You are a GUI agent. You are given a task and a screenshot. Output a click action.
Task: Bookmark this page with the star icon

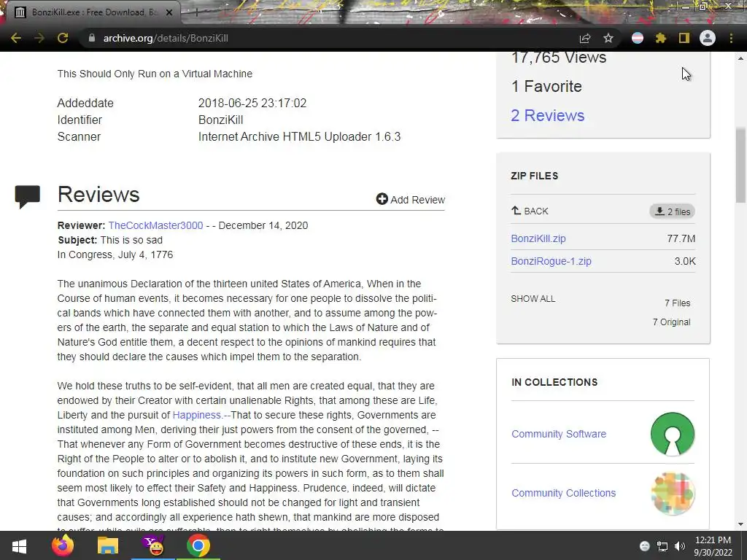(x=608, y=38)
